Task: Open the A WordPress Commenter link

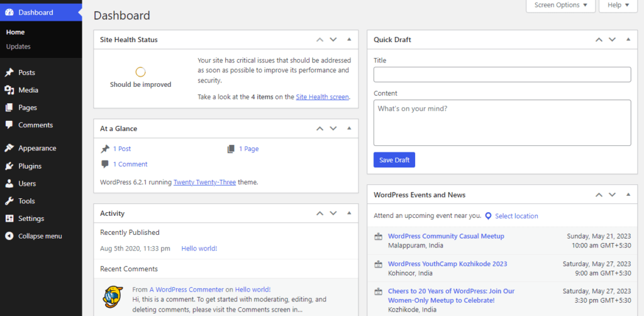Action: point(186,290)
